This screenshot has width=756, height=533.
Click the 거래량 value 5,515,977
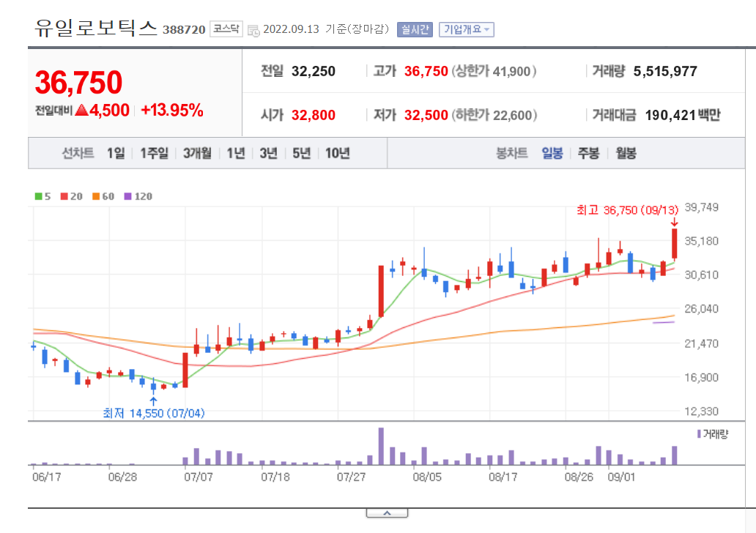pyautogui.click(x=665, y=71)
